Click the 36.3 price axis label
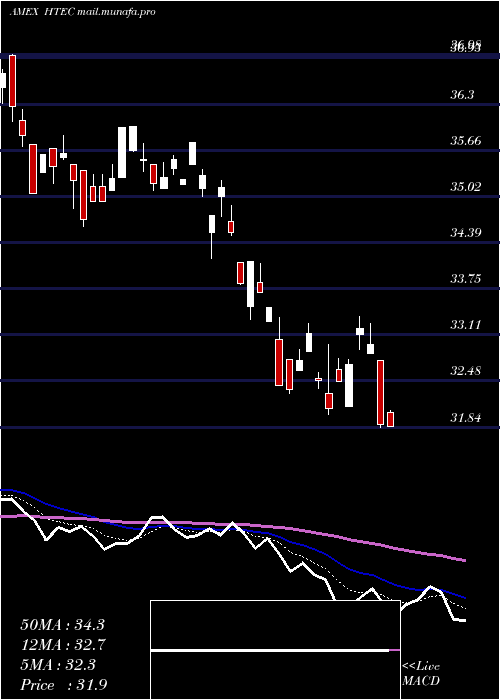Image resolution: width=500 pixels, height=700 pixels. coord(462,95)
